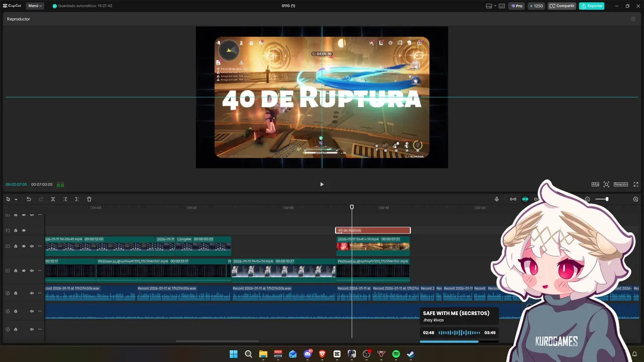Mute the long music audio track
The image size is (644, 362).
click(x=32, y=311)
